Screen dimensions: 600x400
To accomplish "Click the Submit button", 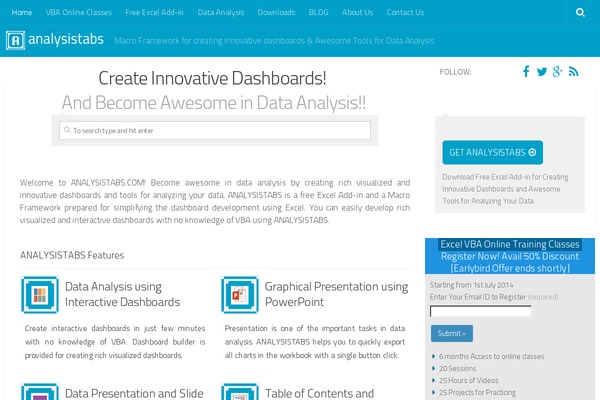I will click(452, 333).
